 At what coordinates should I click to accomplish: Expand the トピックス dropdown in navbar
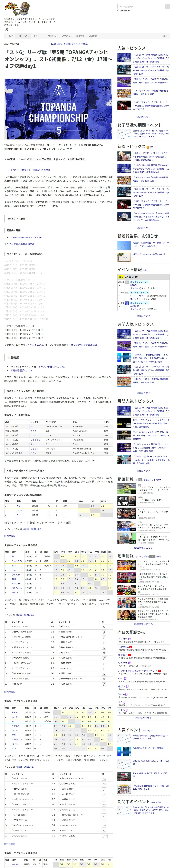pyautogui.click(x=23, y=36)
